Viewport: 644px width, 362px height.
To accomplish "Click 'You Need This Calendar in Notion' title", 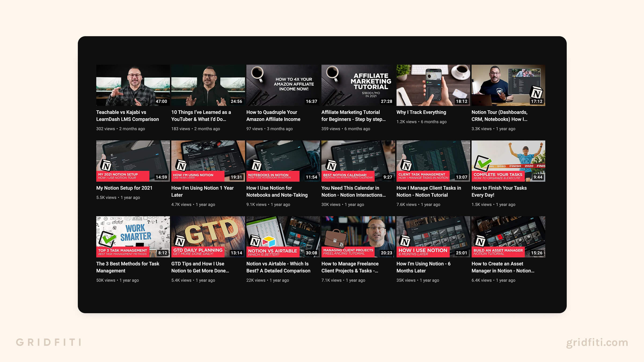I will 353,191.
